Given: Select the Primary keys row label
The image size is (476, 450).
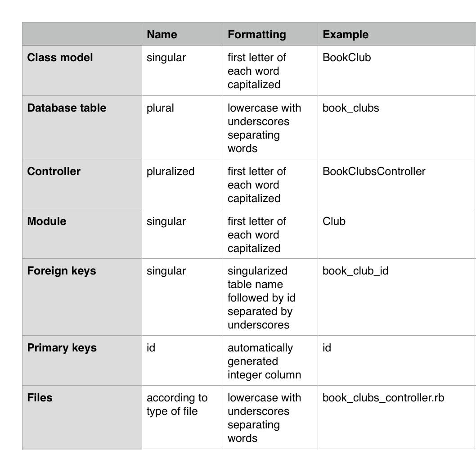Looking at the screenshot, I should pos(62,348).
